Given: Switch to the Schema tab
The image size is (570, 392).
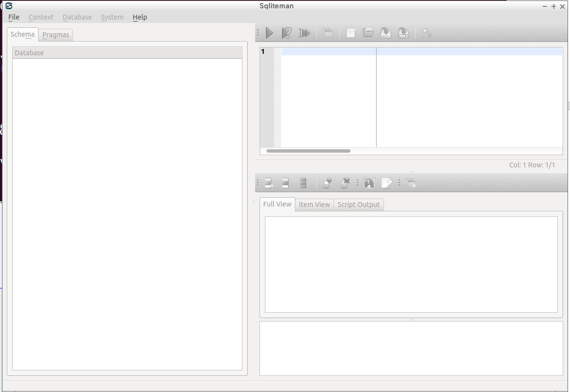Looking at the screenshot, I should click(x=23, y=35).
